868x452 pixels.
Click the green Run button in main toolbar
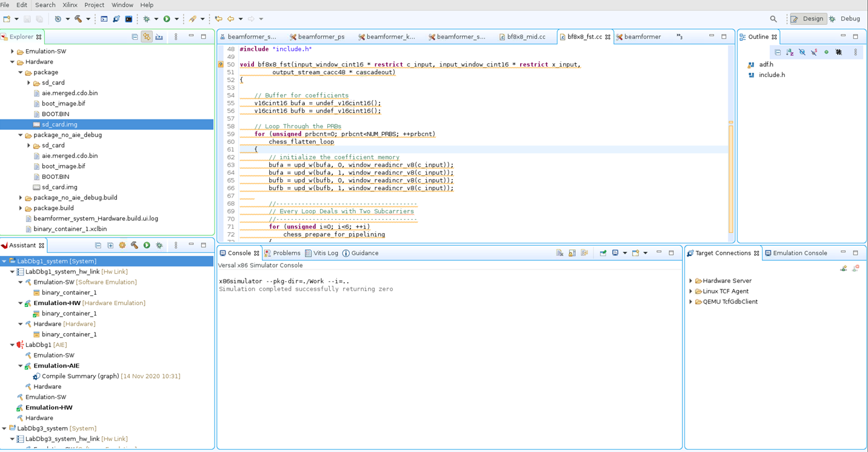167,19
